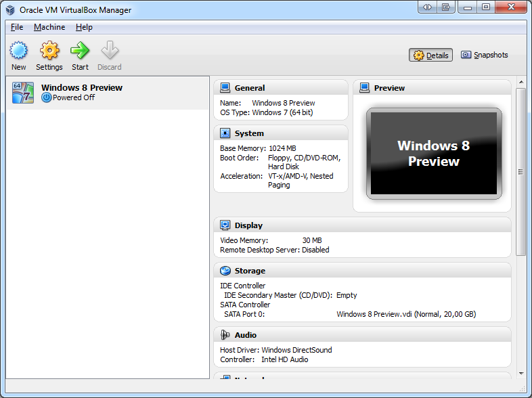Click the VirtualBox title bar icon
Viewport: 532px width, 398px height.
pyautogui.click(x=10, y=10)
